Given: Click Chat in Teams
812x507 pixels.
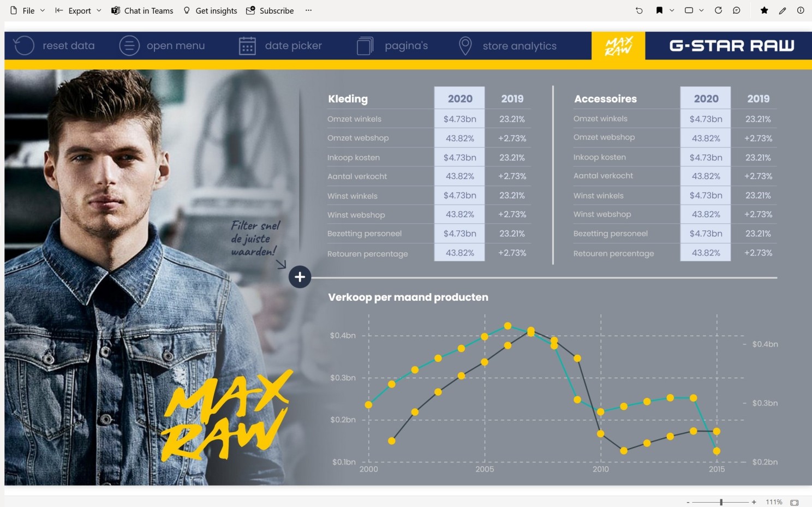Looking at the screenshot, I should tap(142, 10).
